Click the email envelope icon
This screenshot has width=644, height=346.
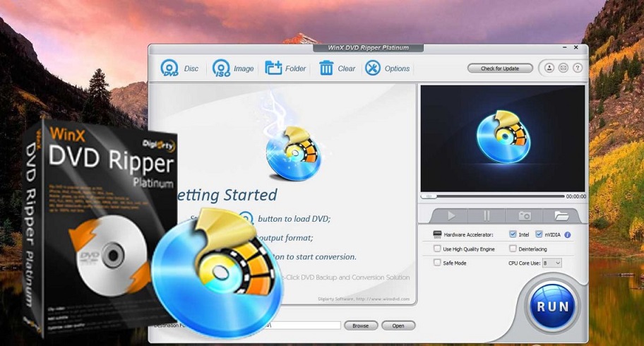(x=563, y=68)
